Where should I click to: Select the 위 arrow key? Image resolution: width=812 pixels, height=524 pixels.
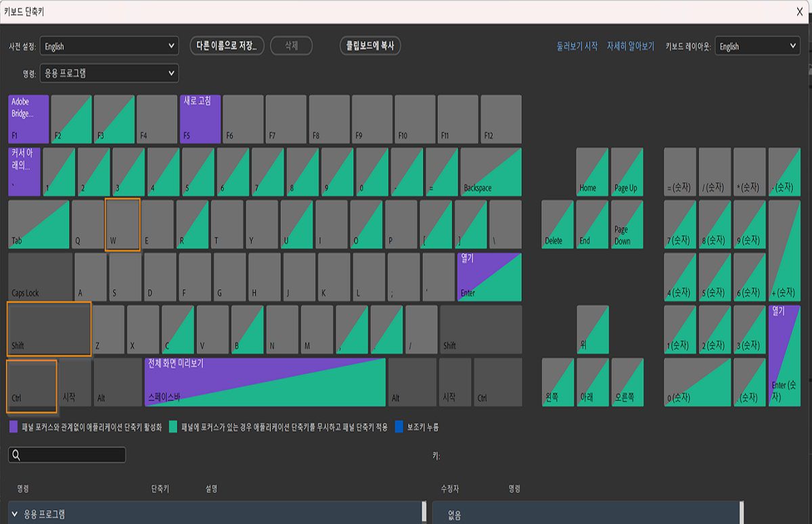(x=593, y=330)
